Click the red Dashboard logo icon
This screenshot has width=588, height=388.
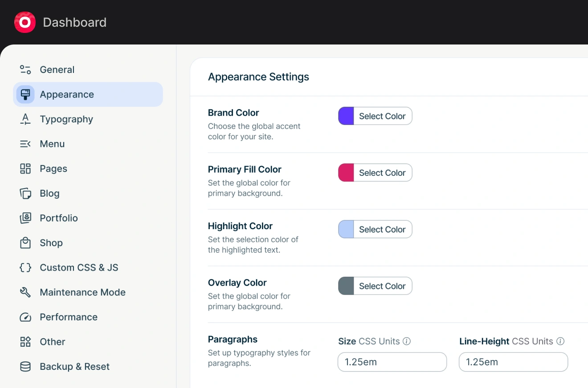[x=24, y=22]
